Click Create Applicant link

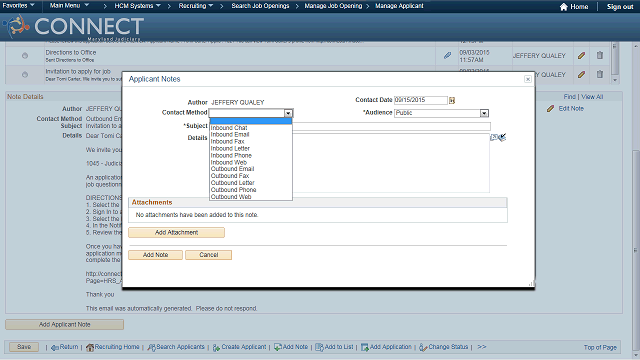[239, 347]
